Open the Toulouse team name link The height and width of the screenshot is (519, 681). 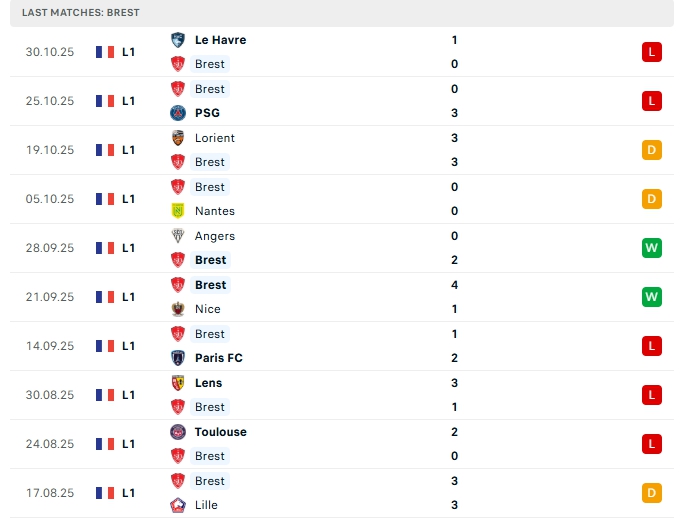pyautogui.click(x=220, y=432)
